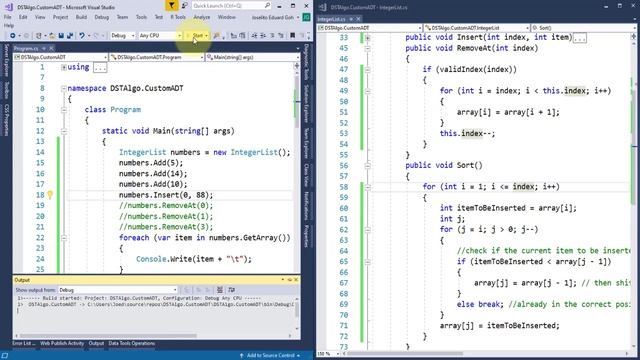
Task: Expand the collapsed using directives on line 1
Action: [x=64, y=67]
